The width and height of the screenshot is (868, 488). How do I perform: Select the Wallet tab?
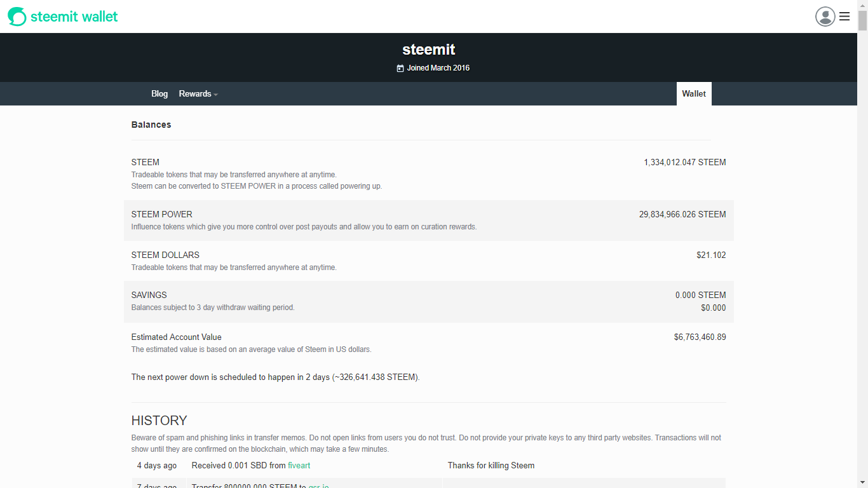pyautogui.click(x=694, y=93)
